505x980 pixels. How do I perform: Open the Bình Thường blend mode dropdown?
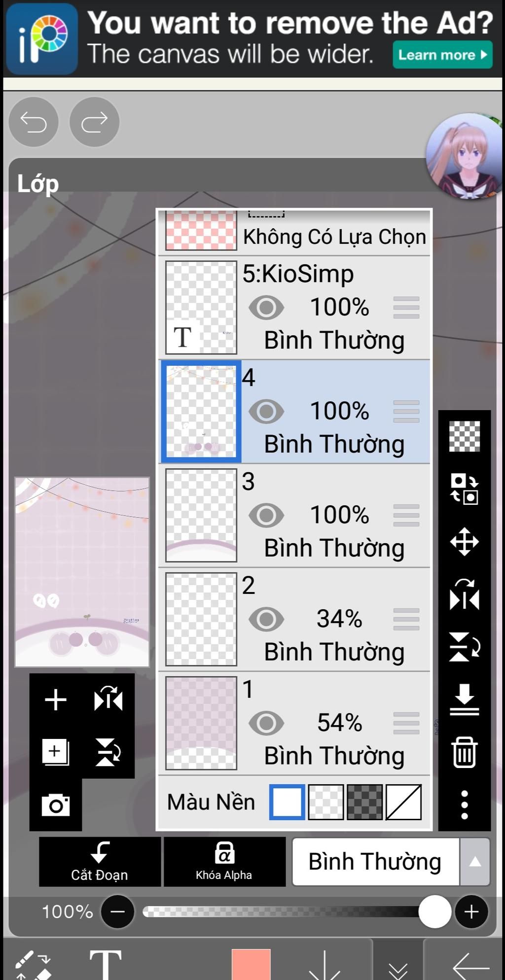375,862
